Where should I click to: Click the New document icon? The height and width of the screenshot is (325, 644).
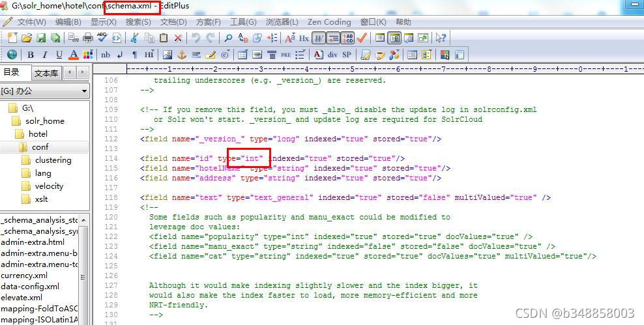point(13,38)
